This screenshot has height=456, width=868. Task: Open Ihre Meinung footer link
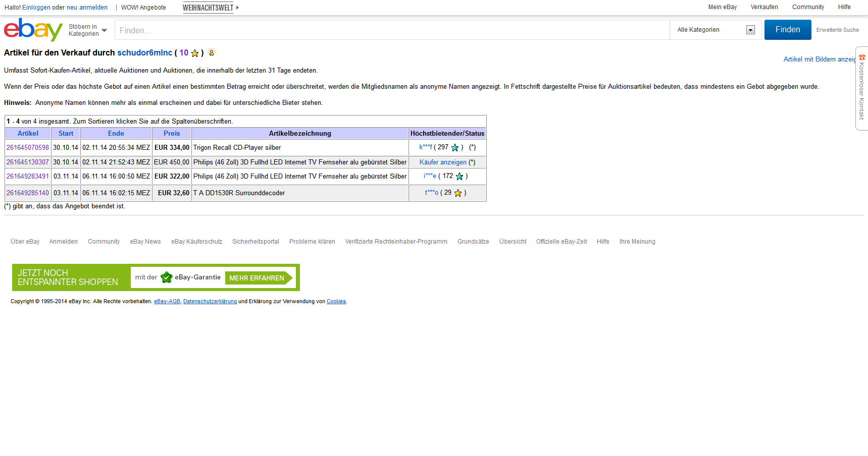637,242
